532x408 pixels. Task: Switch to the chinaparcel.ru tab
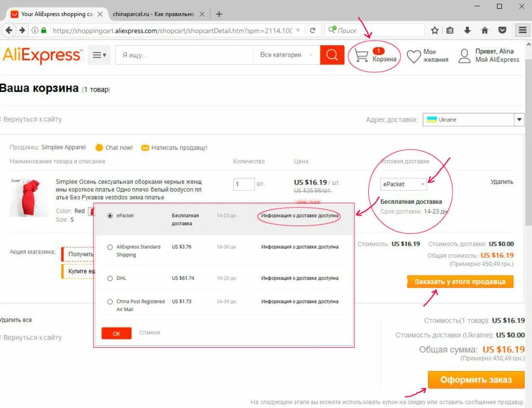(153, 14)
